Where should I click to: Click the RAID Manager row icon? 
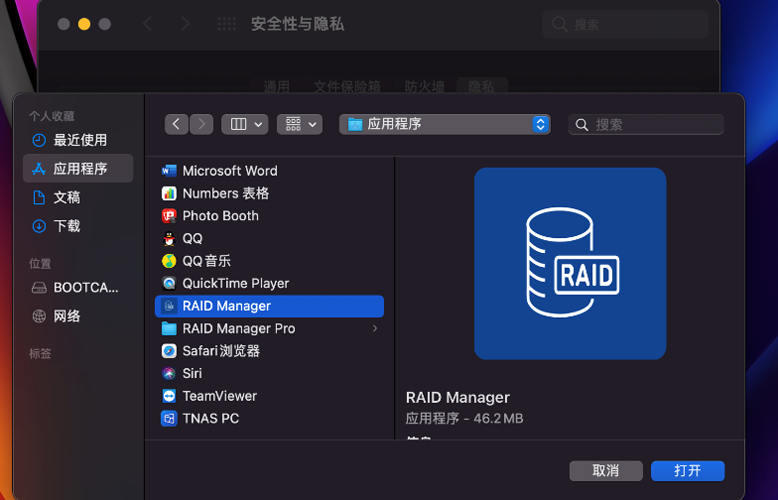pos(169,306)
